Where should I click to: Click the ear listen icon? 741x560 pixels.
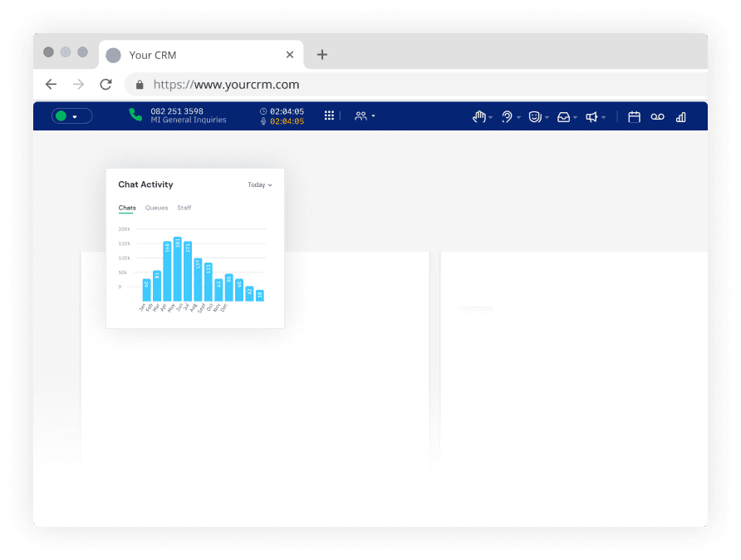click(507, 117)
